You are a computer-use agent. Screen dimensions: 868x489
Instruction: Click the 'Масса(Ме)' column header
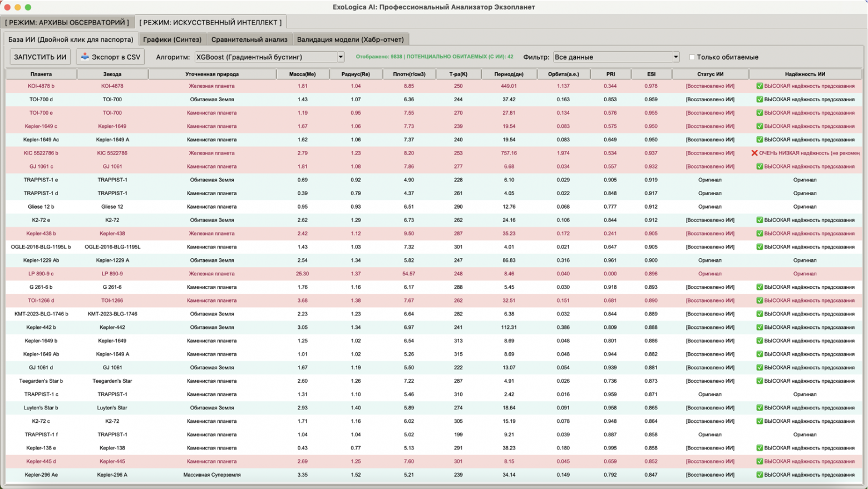tap(302, 74)
